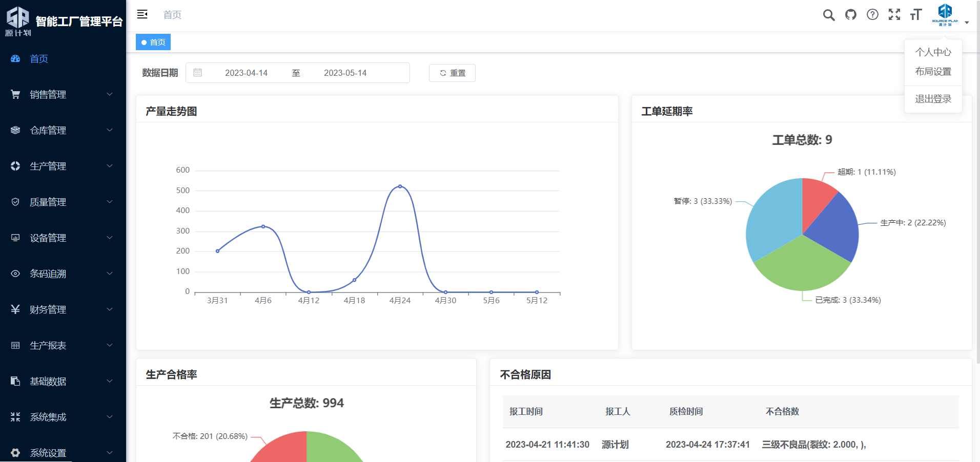The height and width of the screenshot is (462, 980).
Task: Click the calendar icon in date field
Action: (198, 73)
